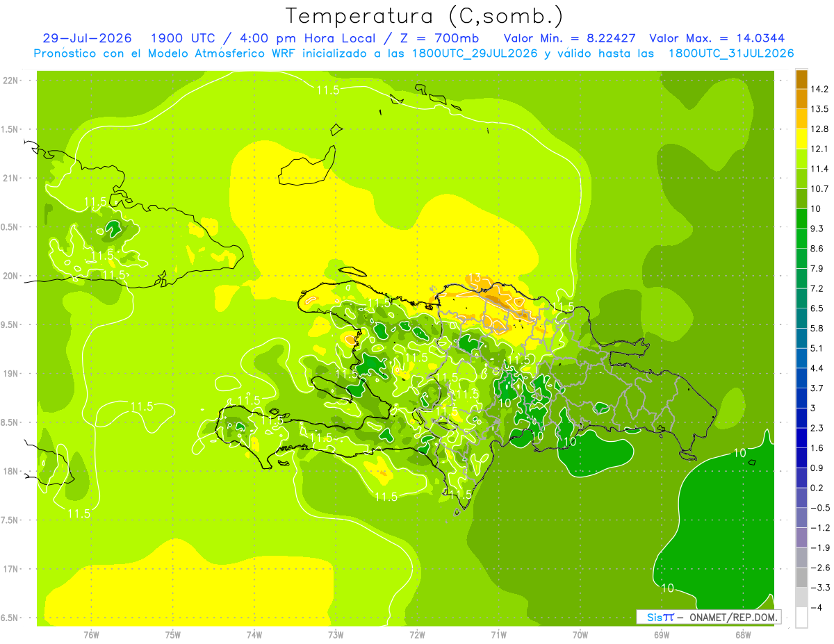Image resolution: width=834 pixels, height=644 pixels.
Task: Pick the legend swatch between 12.8 and 13.5
Action: [801, 119]
